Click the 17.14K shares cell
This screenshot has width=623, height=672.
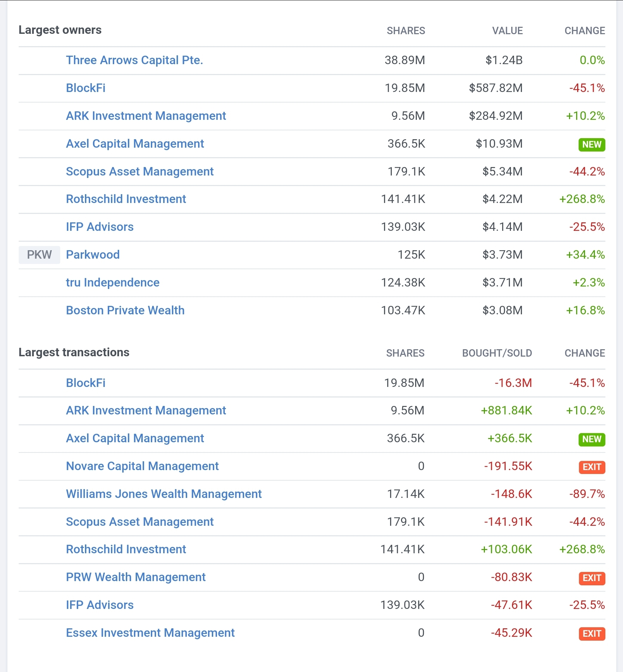pos(406,494)
